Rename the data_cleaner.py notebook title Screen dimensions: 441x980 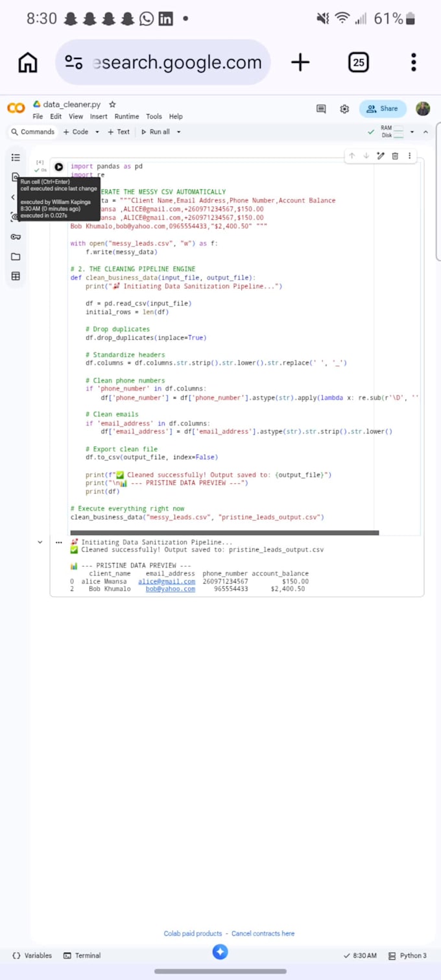coord(71,104)
